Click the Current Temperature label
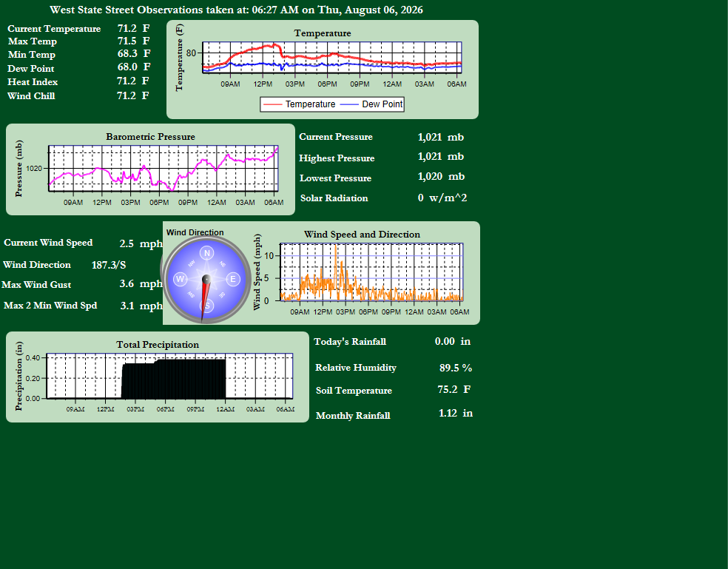Screen dimensions: 728x569 pos(54,29)
